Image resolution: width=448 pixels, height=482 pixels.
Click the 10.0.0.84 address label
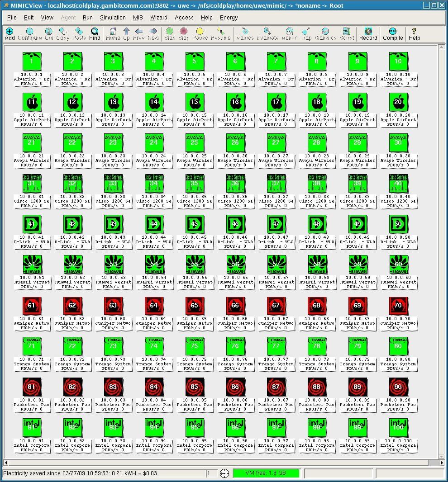[154, 400]
